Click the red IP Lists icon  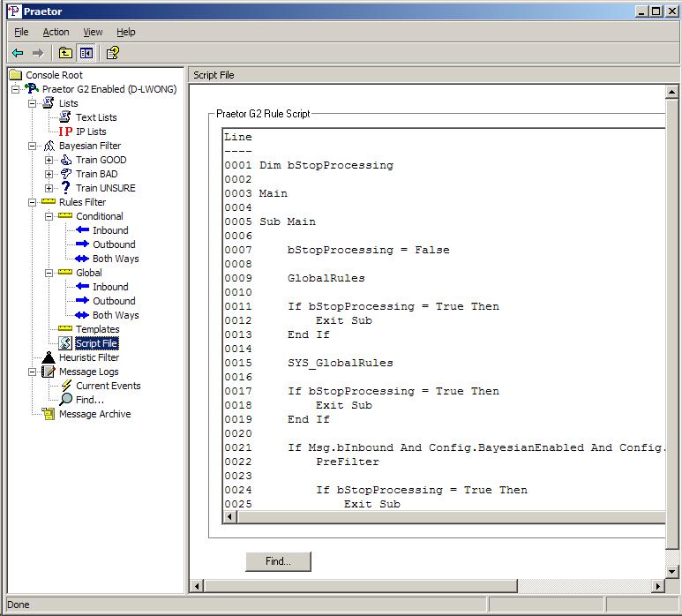pos(65,131)
